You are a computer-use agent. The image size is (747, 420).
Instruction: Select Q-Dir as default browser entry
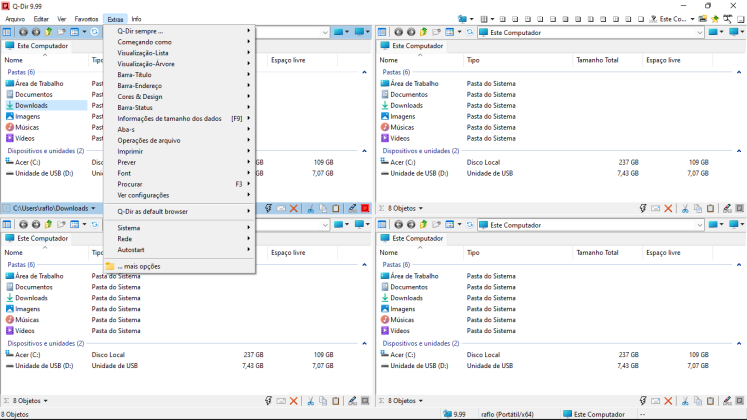[x=180, y=211]
